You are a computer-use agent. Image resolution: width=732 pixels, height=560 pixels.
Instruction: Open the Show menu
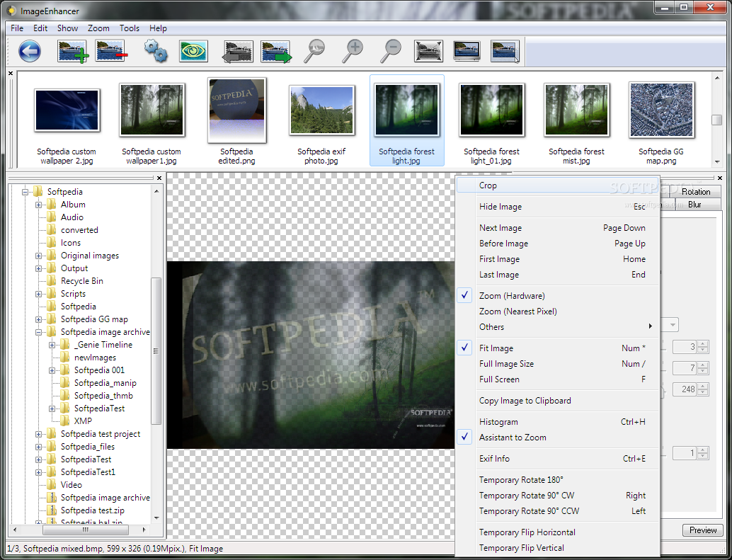pos(67,28)
